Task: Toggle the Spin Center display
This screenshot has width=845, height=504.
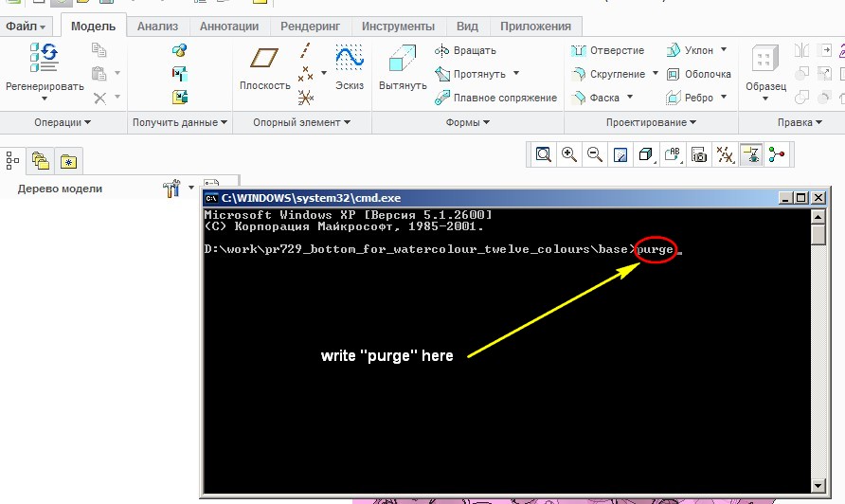Action: (x=777, y=155)
